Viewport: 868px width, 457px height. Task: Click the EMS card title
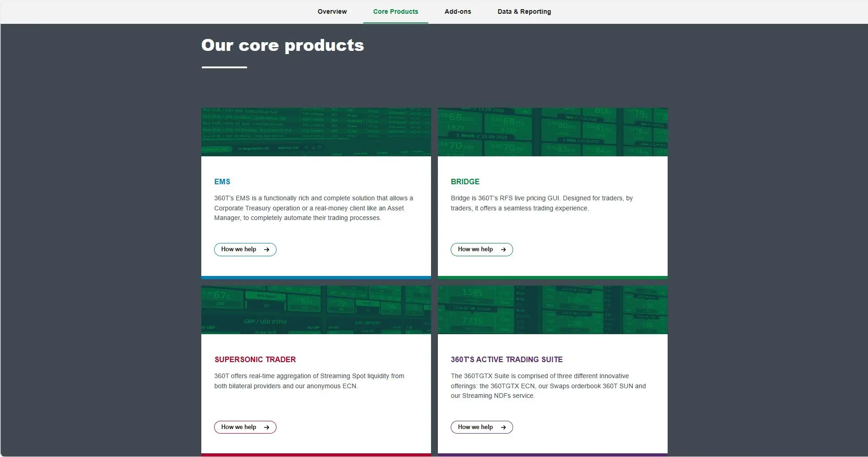tap(222, 182)
